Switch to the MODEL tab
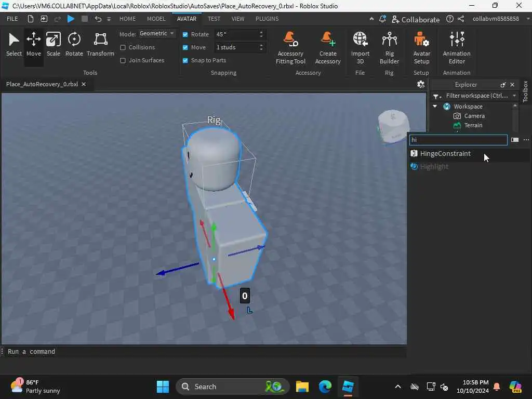 (x=156, y=19)
